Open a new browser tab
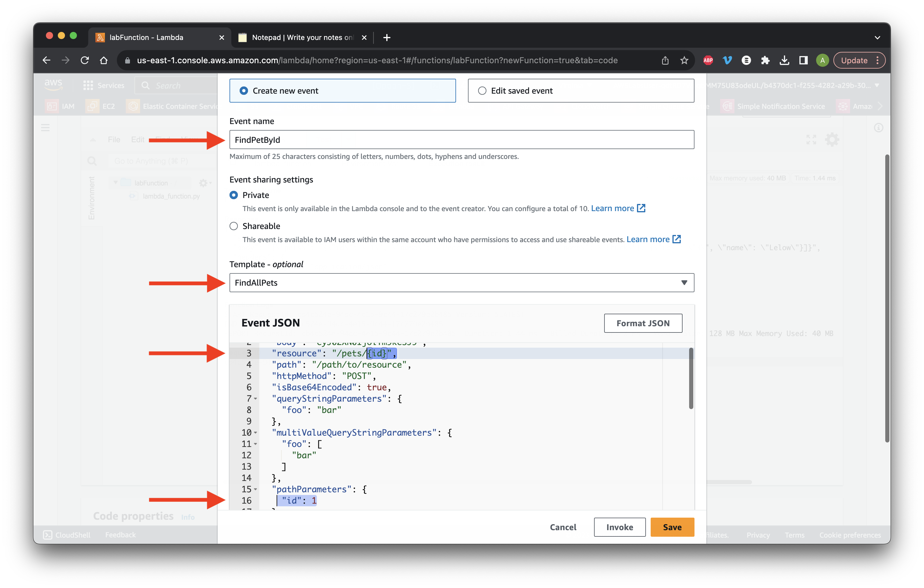The image size is (924, 588). (387, 38)
